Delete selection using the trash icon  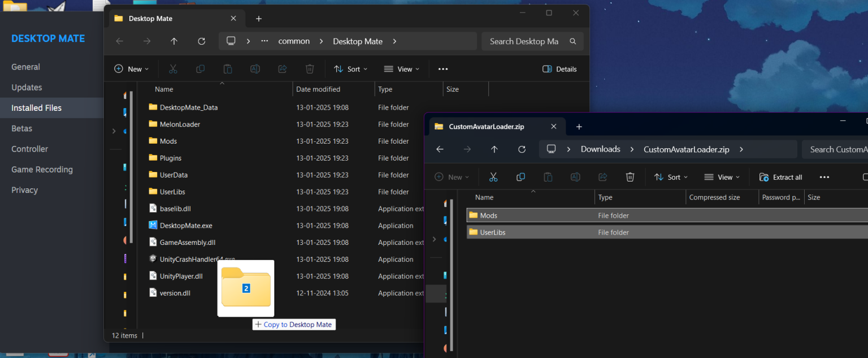tap(309, 68)
